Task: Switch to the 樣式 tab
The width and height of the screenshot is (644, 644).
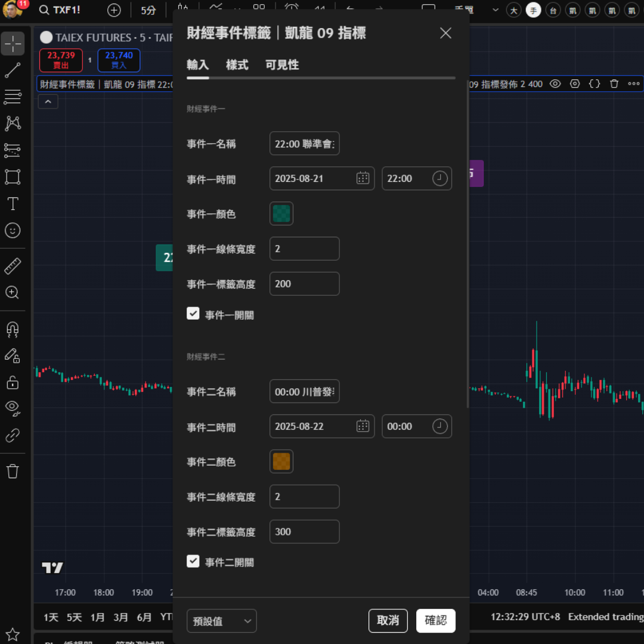Action: pos(237,65)
